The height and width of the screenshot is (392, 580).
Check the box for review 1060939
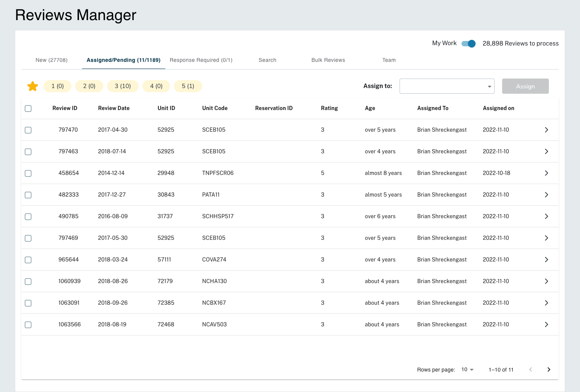[x=28, y=282]
